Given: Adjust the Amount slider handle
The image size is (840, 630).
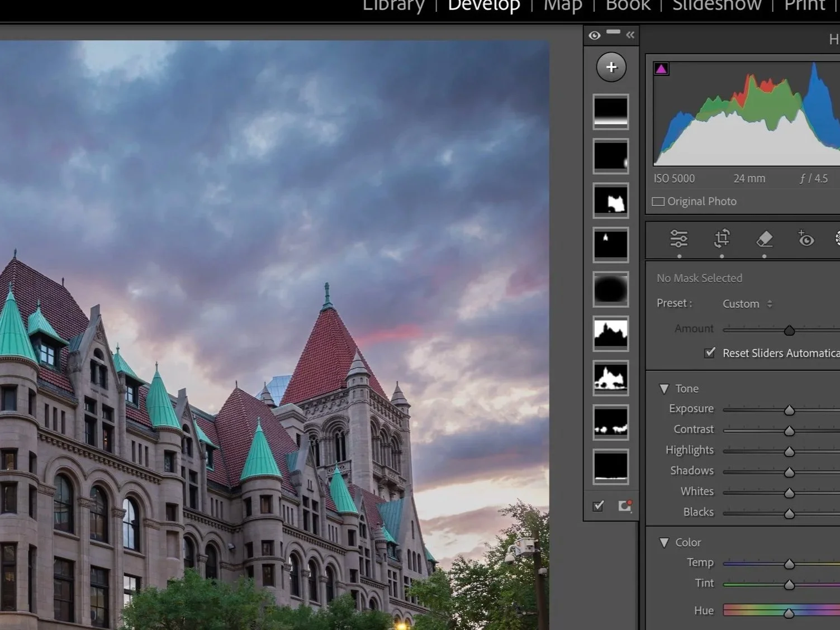Looking at the screenshot, I should point(789,330).
